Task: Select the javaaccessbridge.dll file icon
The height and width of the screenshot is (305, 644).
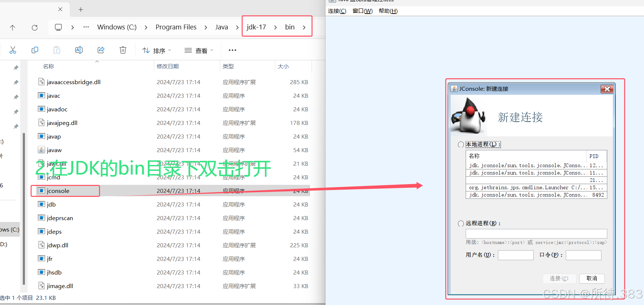Action: coord(41,82)
